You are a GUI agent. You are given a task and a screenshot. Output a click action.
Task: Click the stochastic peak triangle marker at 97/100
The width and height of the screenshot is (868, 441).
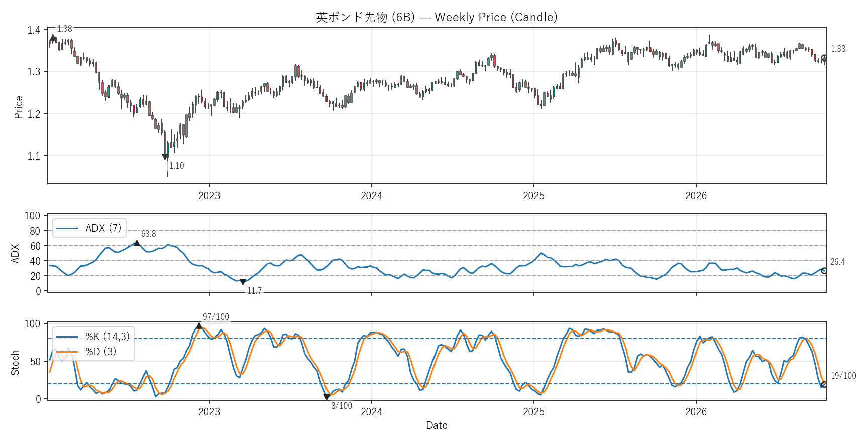pyautogui.click(x=199, y=326)
